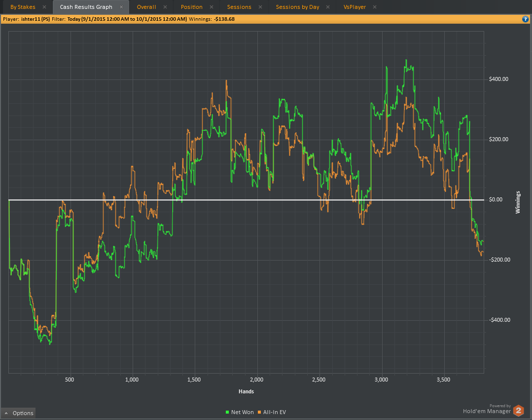Screen dimensions: 532x420
Task: Click the $0.00 axis label
Action: tap(496, 200)
